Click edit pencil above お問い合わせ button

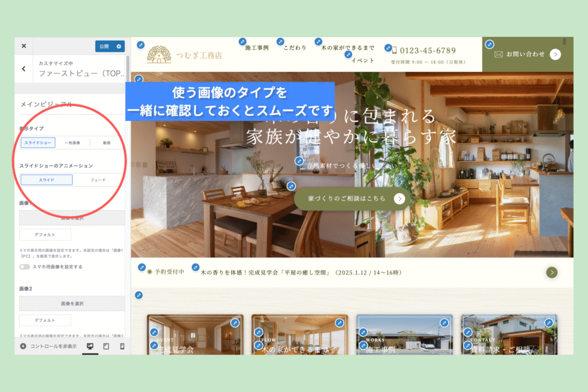click(x=489, y=44)
